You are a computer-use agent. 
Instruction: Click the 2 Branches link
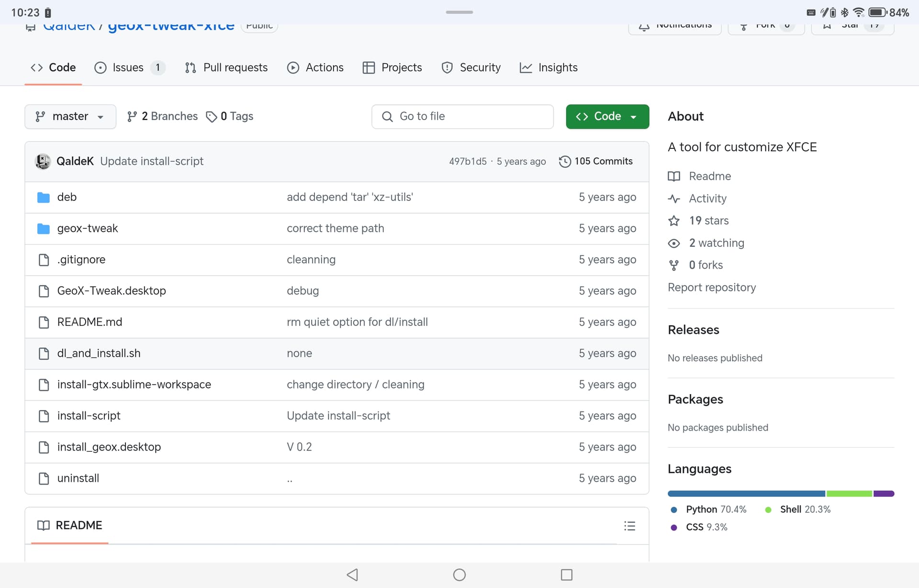162,116
